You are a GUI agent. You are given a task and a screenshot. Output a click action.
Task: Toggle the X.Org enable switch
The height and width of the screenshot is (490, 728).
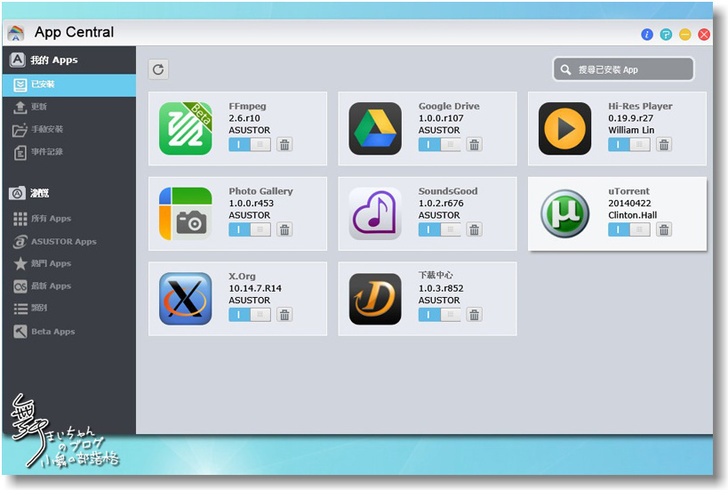pyautogui.click(x=249, y=314)
